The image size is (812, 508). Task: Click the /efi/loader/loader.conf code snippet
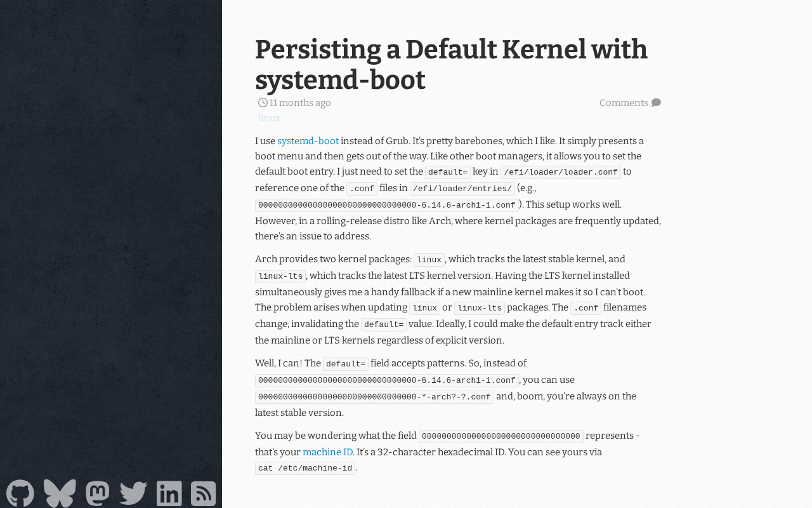click(561, 172)
